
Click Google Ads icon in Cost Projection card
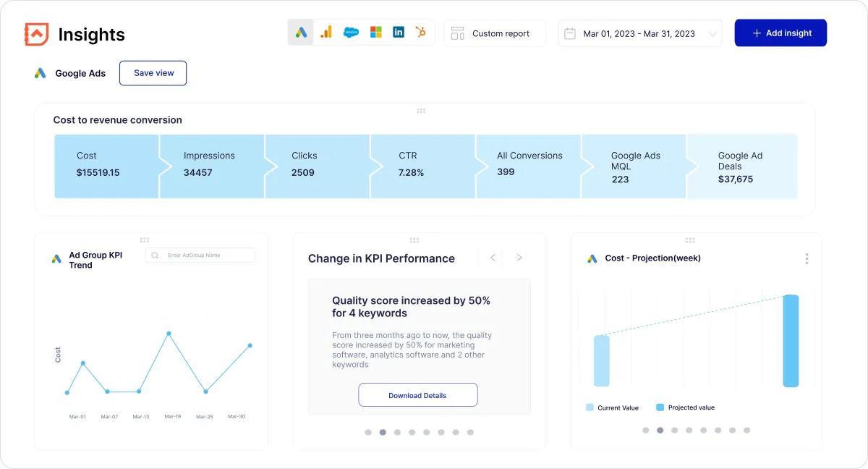pyautogui.click(x=592, y=258)
